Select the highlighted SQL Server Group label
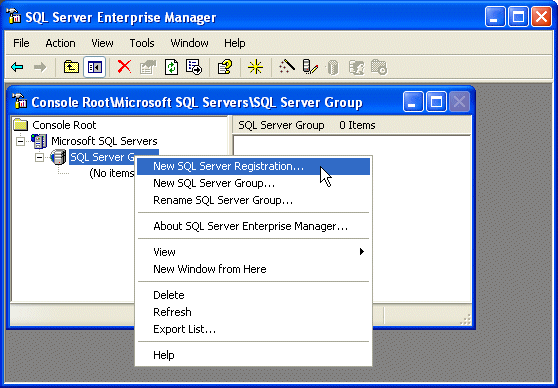The image size is (558, 388). pos(103,157)
